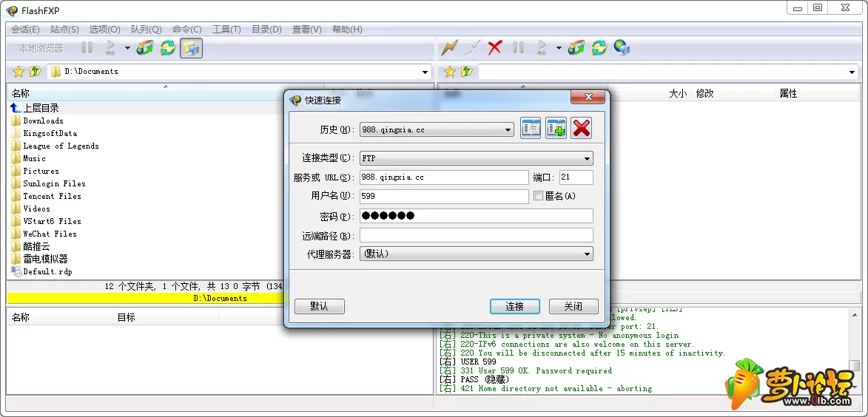Open the 站点(S) menu
This screenshot has width=868, height=417.
tap(64, 30)
